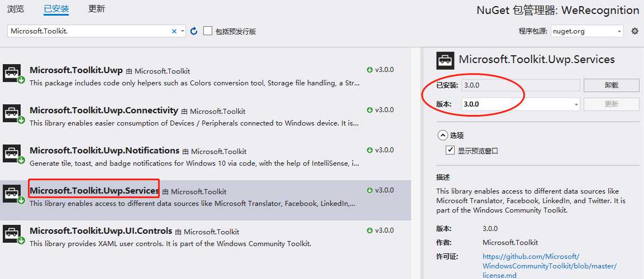Switch to the 浏览 tab
The image size is (644, 279).
click(16, 8)
